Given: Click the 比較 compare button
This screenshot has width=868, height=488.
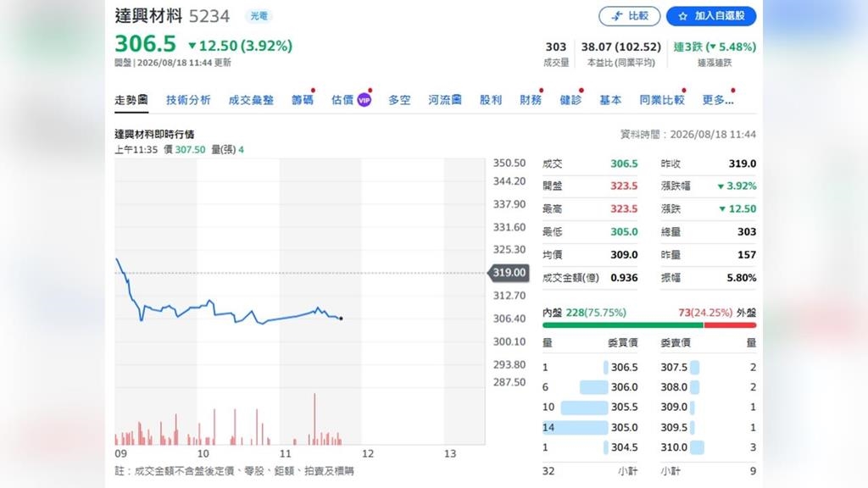Looking at the screenshot, I should (x=630, y=16).
